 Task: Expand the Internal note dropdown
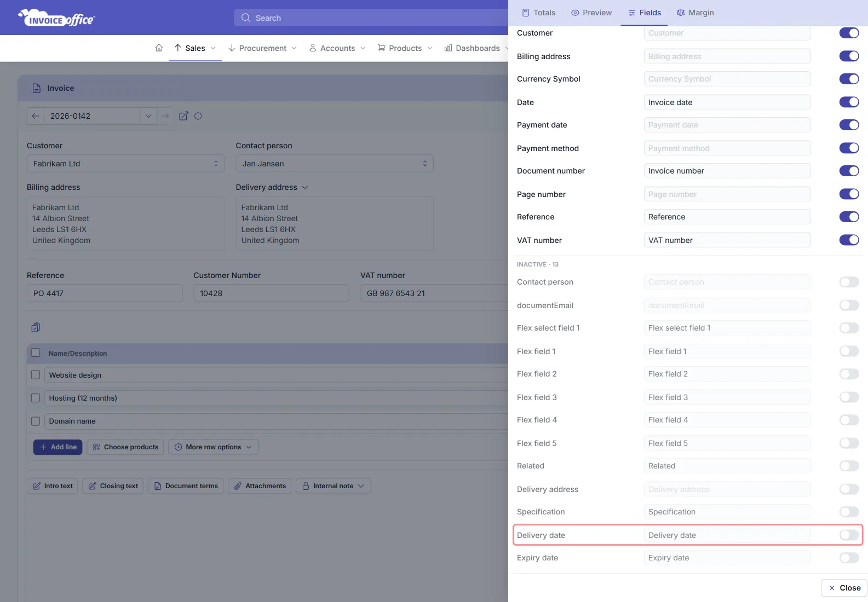(x=334, y=486)
